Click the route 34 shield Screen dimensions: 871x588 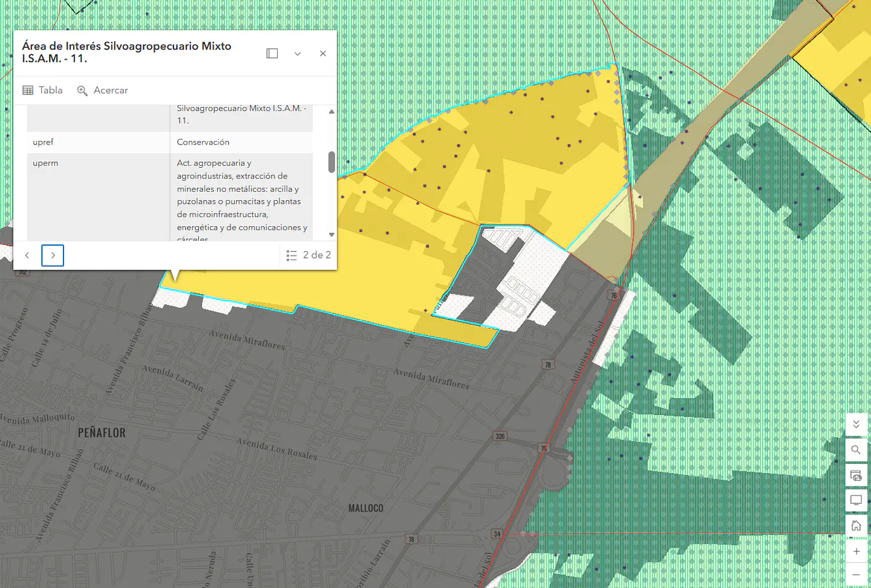point(497,534)
